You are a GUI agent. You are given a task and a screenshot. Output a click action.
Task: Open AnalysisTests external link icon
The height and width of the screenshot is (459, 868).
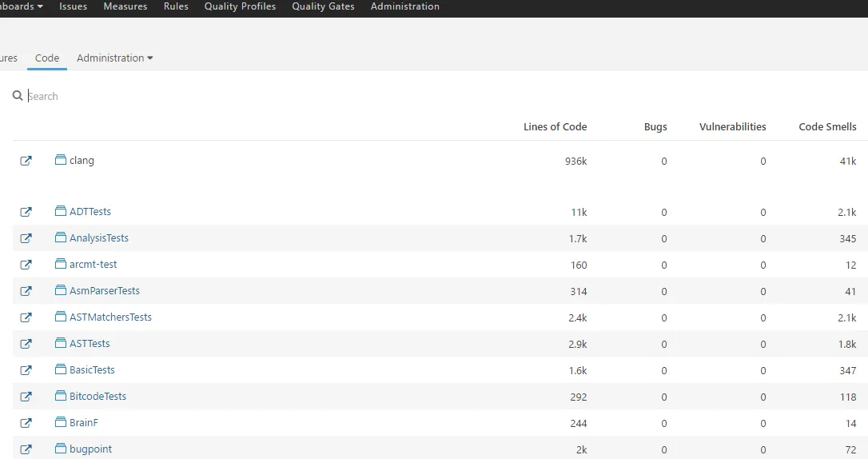pyautogui.click(x=26, y=238)
